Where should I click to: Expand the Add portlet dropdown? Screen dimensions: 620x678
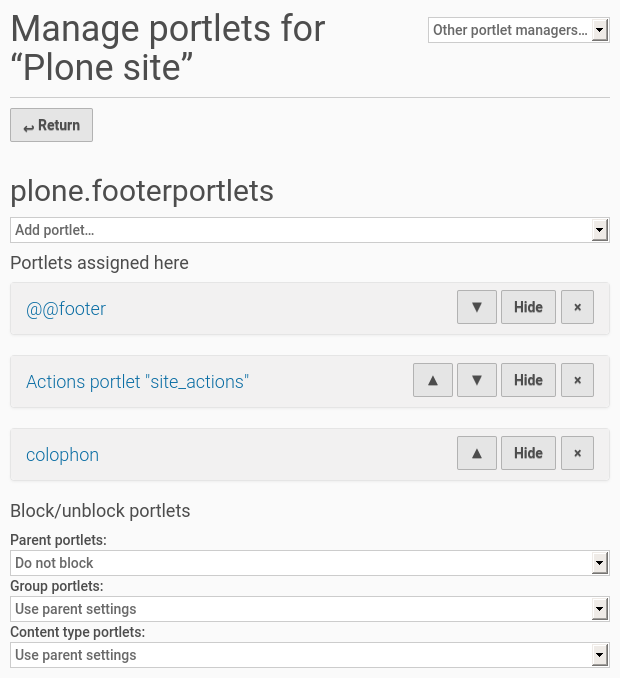tap(309, 230)
